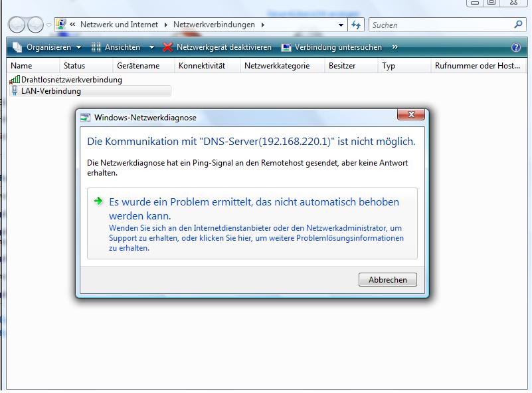The width and height of the screenshot is (532, 393).
Task: Click the Abbrechen button
Action: 388,279
